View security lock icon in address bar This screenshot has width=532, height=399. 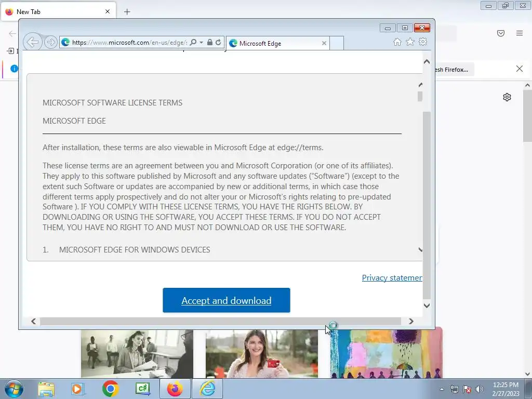tap(210, 43)
